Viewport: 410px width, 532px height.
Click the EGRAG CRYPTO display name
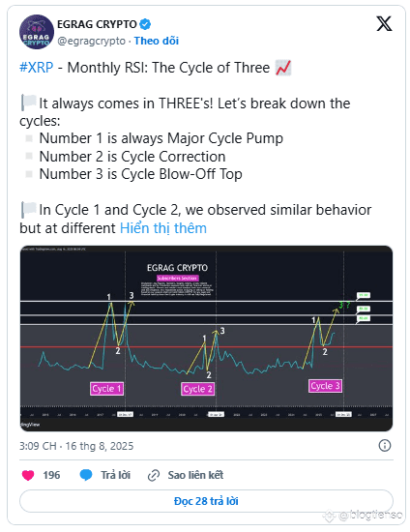pos(97,24)
